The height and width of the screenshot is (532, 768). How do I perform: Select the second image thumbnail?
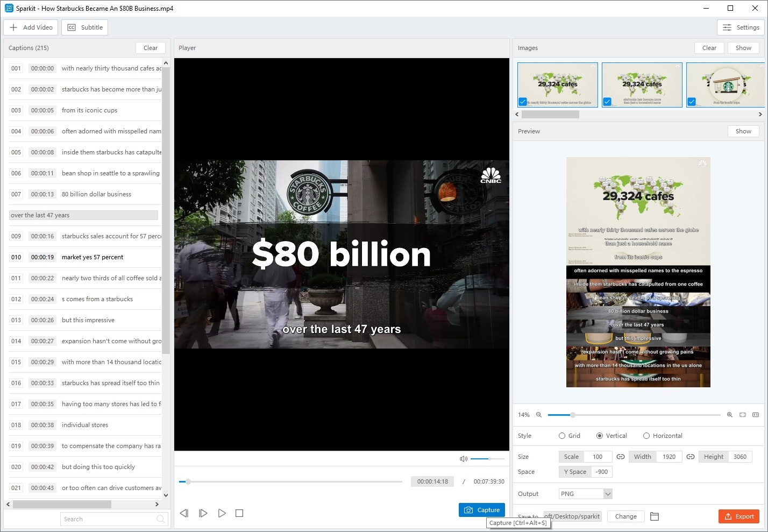(x=642, y=85)
